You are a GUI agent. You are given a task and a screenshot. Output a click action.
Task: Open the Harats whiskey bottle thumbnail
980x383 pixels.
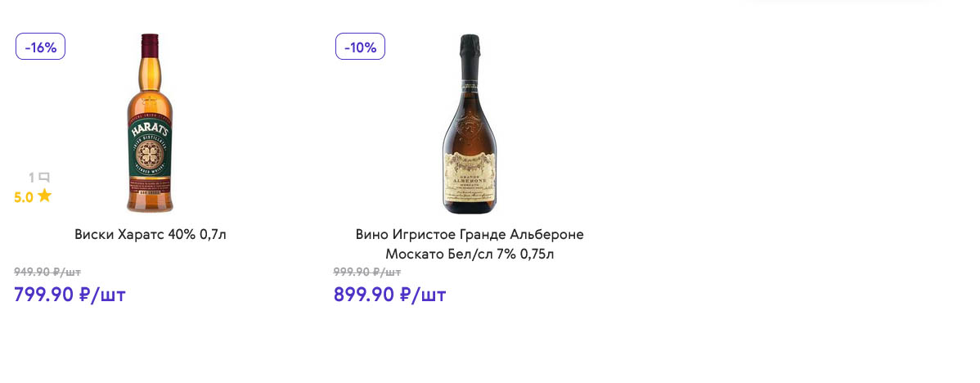click(x=150, y=123)
